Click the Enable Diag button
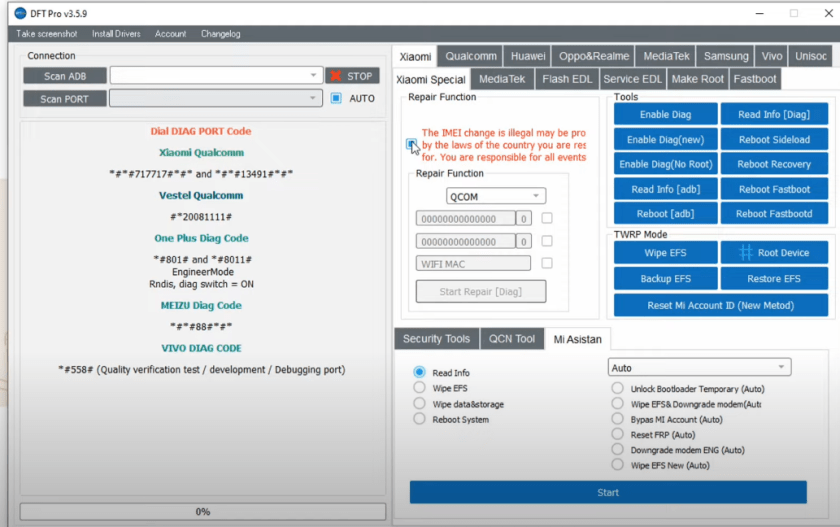The height and width of the screenshot is (527, 840). (665, 114)
